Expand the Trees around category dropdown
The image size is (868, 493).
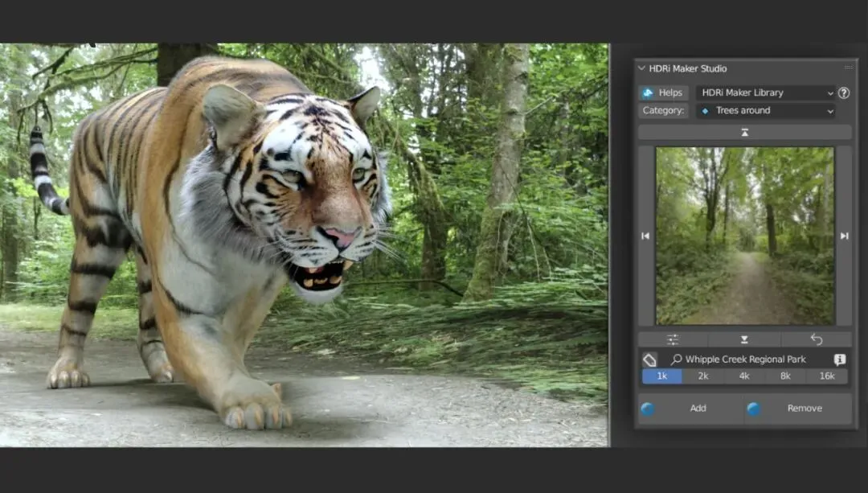(766, 111)
